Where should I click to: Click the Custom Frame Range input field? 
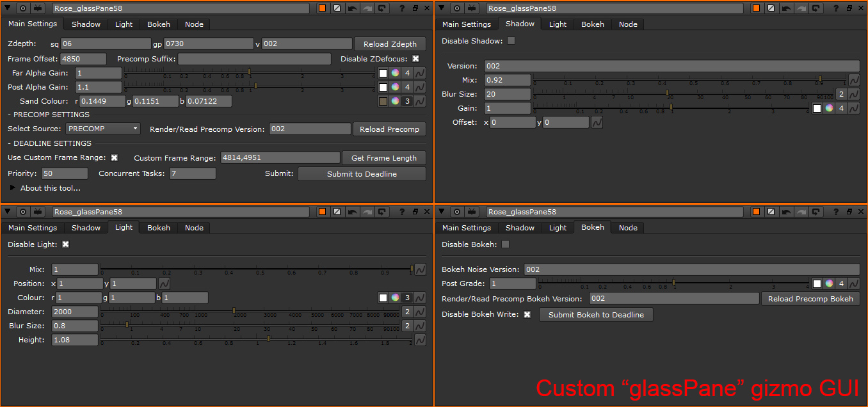(x=280, y=157)
